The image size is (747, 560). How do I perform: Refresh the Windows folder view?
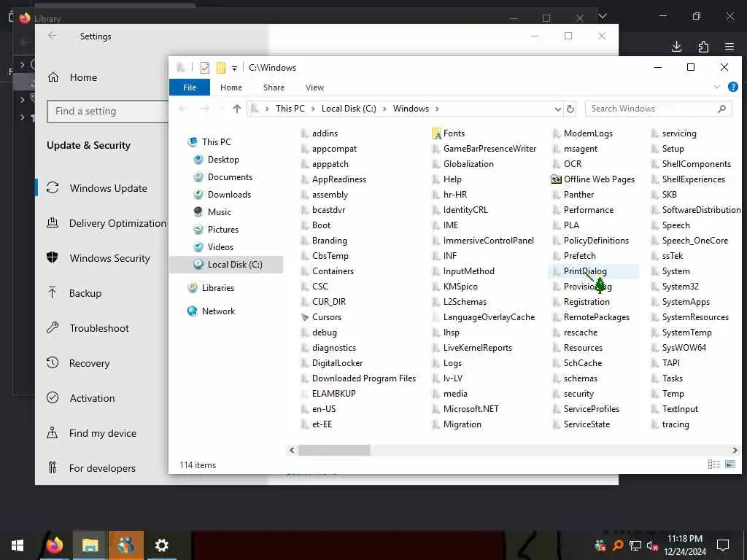[x=570, y=109]
